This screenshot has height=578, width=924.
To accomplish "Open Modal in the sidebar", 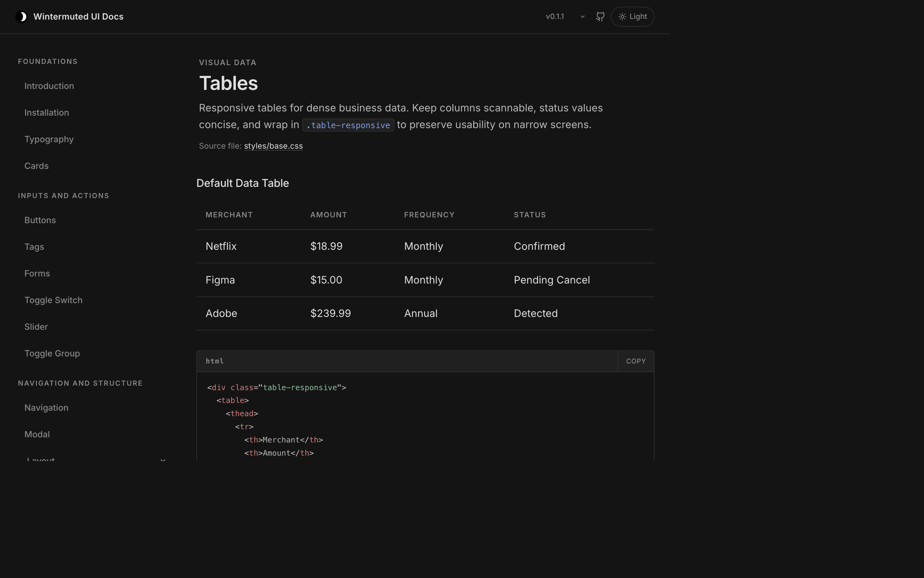I will click(37, 435).
